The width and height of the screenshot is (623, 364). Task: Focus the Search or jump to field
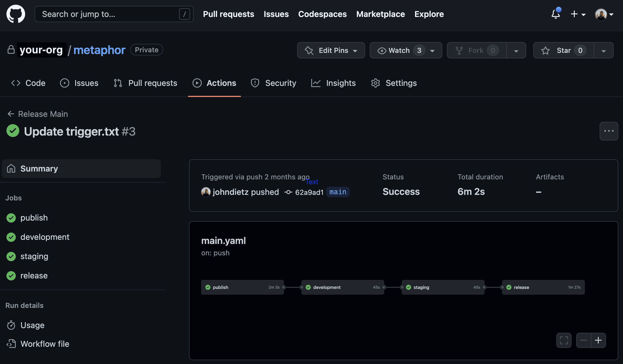point(114,14)
